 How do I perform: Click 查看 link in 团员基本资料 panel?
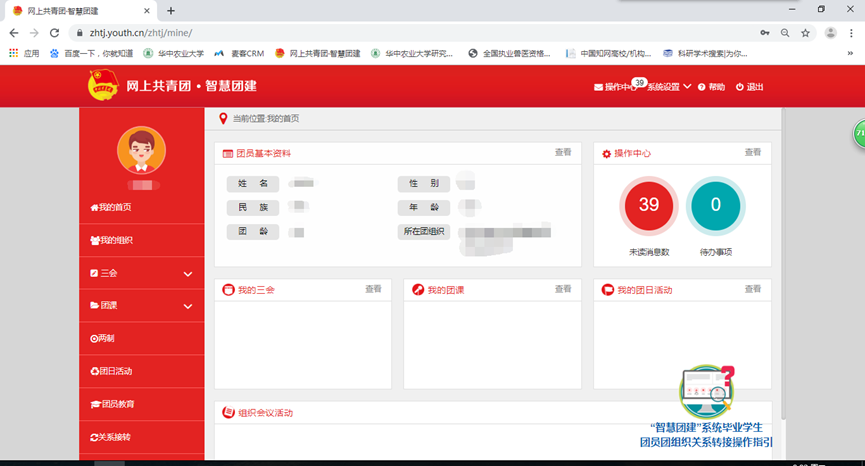563,152
